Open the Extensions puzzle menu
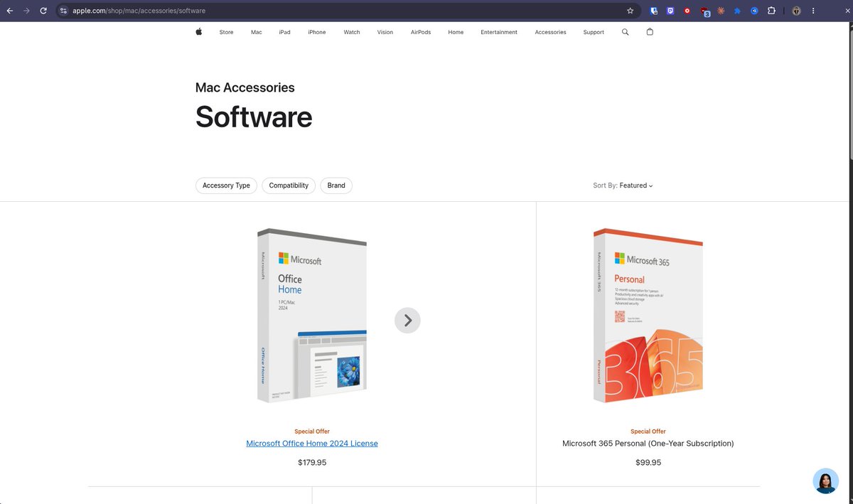This screenshot has height=504, width=853. (771, 11)
